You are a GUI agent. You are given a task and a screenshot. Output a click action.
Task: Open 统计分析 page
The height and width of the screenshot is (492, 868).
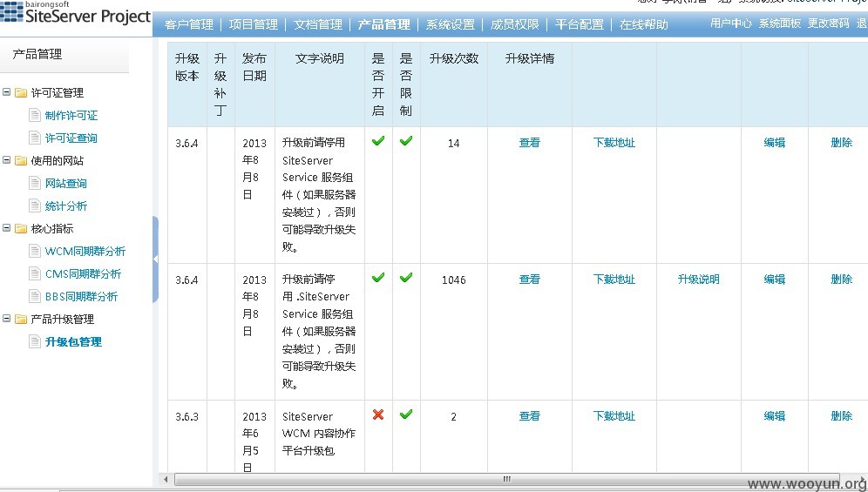click(x=66, y=206)
